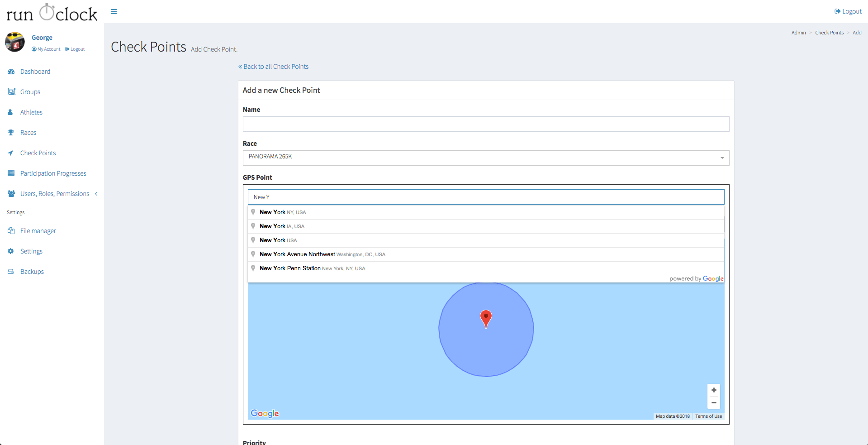Open Check Points menu item
Image resolution: width=868 pixels, height=445 pixels.
tap(38, 153)
